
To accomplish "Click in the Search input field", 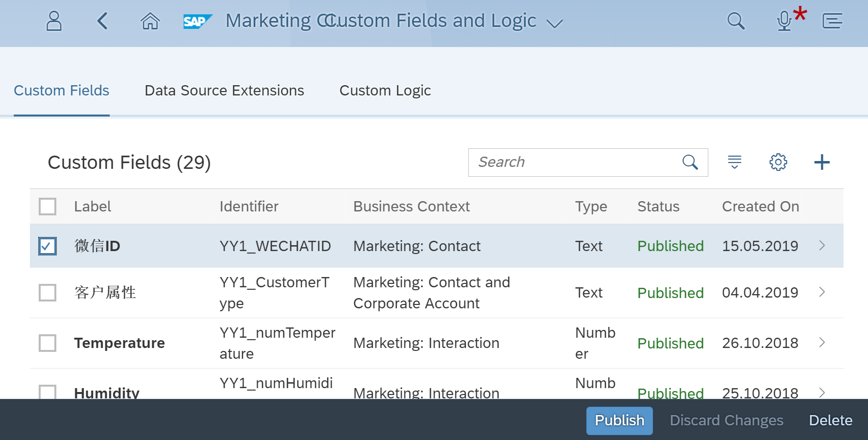I will pos(573,162).
